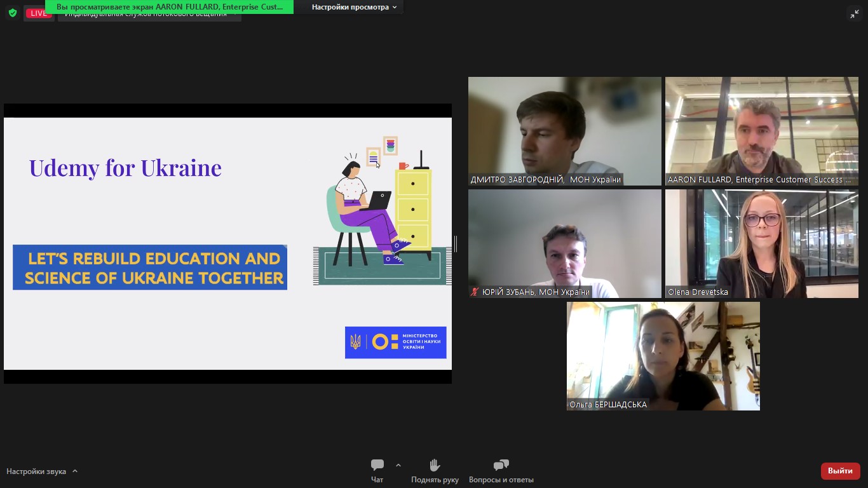Open Вопросы и ответы panel
868x488 pixels.
point(501,471)
